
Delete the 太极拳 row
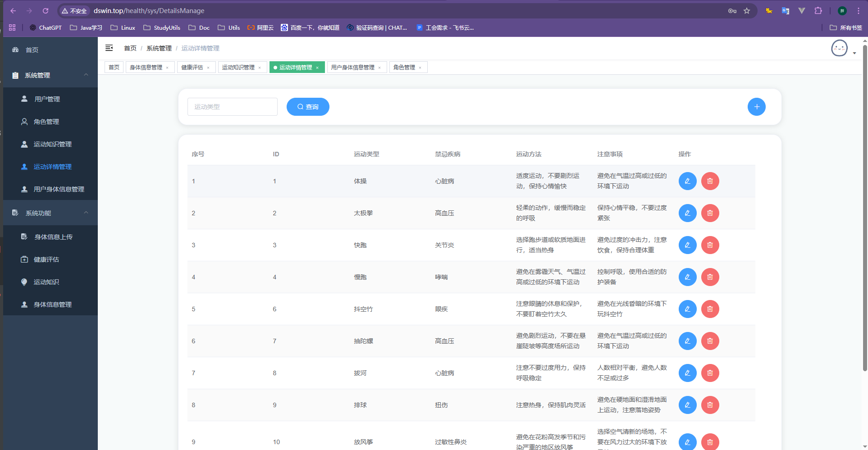pos(710,213)
